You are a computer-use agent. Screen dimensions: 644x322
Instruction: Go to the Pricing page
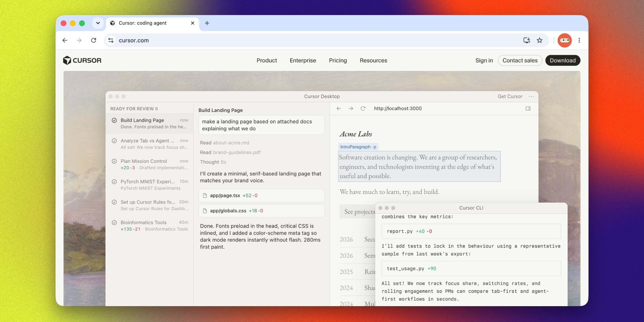point(338,60)
